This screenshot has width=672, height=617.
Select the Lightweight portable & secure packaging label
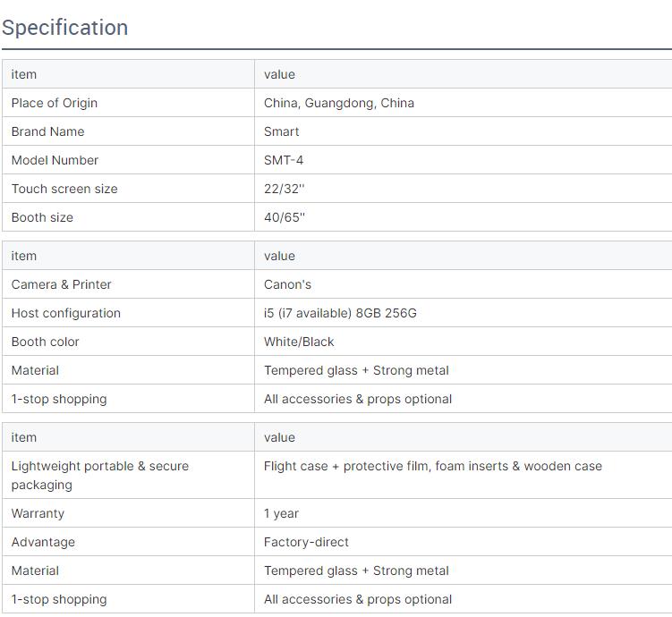pos(99,475)
